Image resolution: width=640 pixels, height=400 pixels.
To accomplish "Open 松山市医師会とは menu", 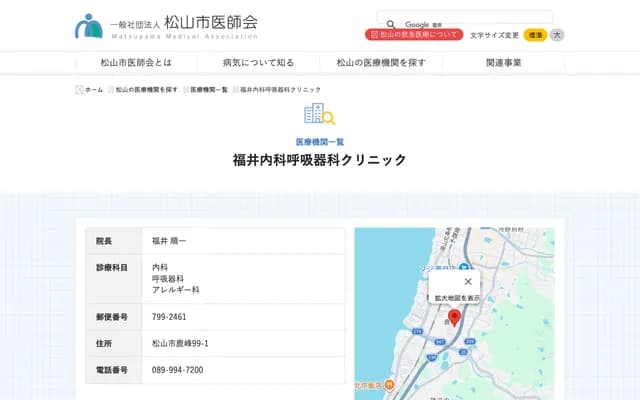I will tap(136, 63).
